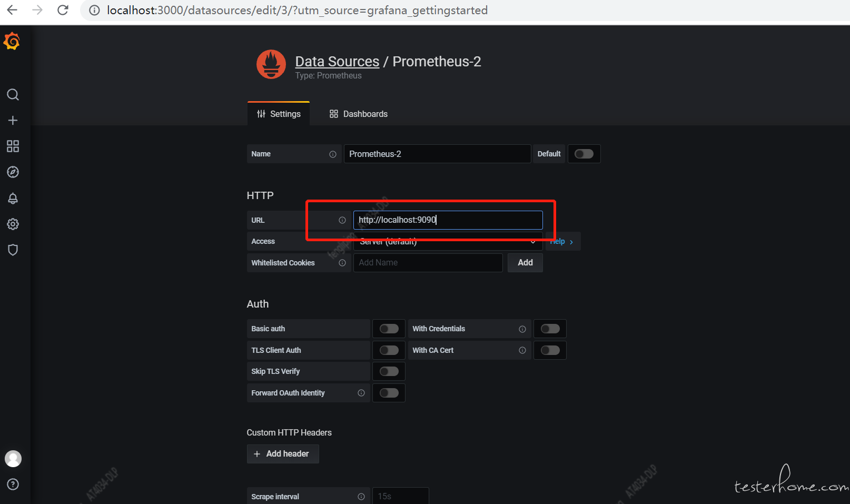850x504 pixels.
Task: Click info icon beside With Credentials
Action: coord(522,329)
